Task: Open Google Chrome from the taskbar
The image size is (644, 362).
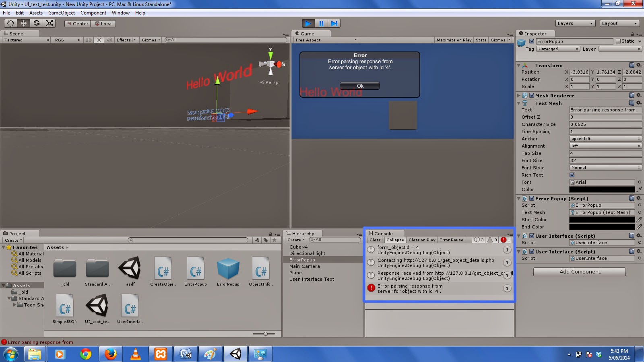Action: coord(85,354)
